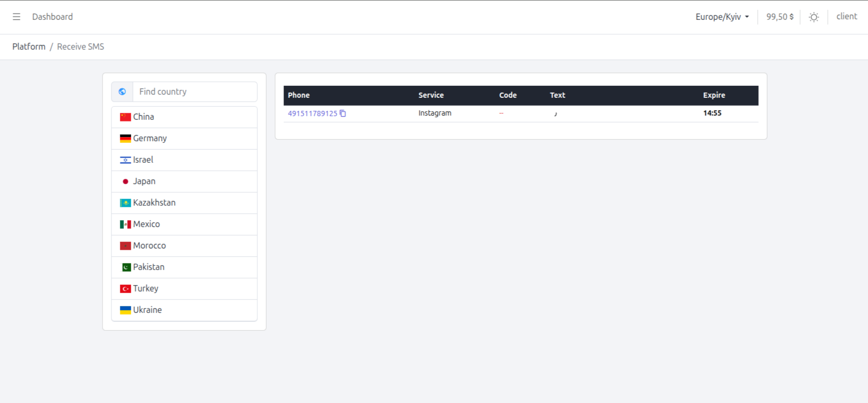This screenshot has width=868, height=403.
Task: Click the globe icon beside Find country
Action: pos(122,92)
